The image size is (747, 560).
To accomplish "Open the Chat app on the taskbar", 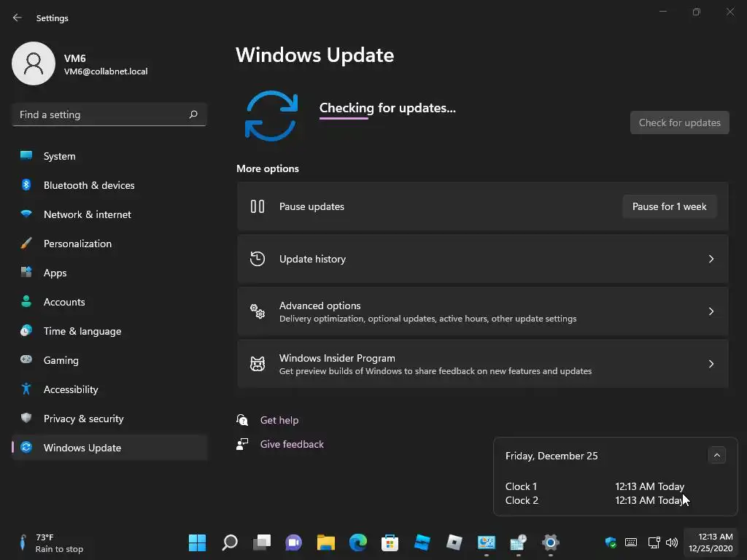I will point(293,542).
